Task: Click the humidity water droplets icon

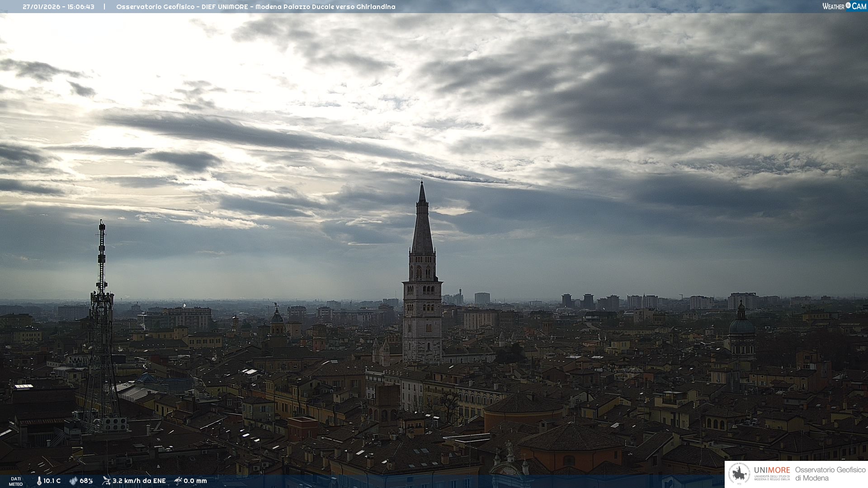Action: 73,481
